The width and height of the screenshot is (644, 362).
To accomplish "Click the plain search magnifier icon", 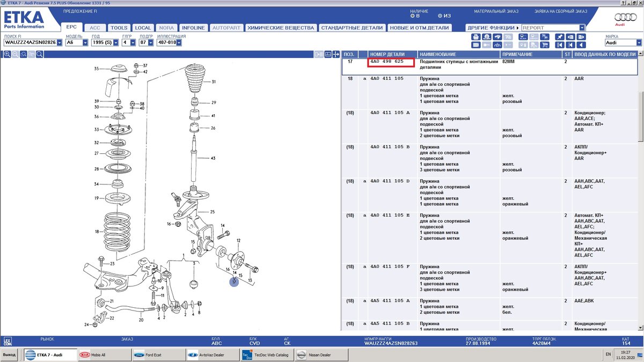I will pos(39,54).
